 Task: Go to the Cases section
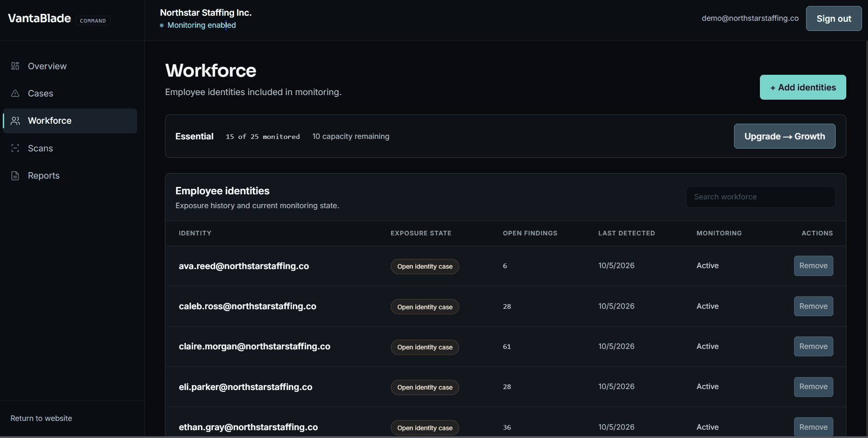(x=70, y=93)
